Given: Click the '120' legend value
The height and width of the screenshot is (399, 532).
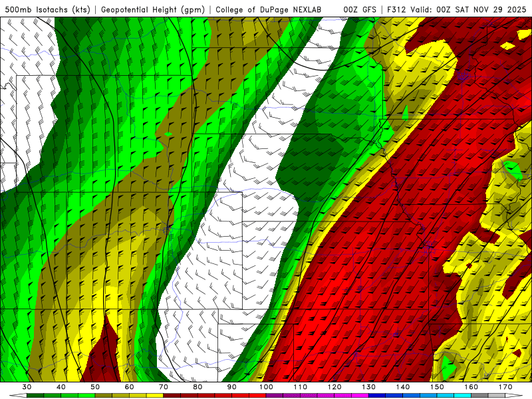Looking at the screenshot, I should click(334, 387).
